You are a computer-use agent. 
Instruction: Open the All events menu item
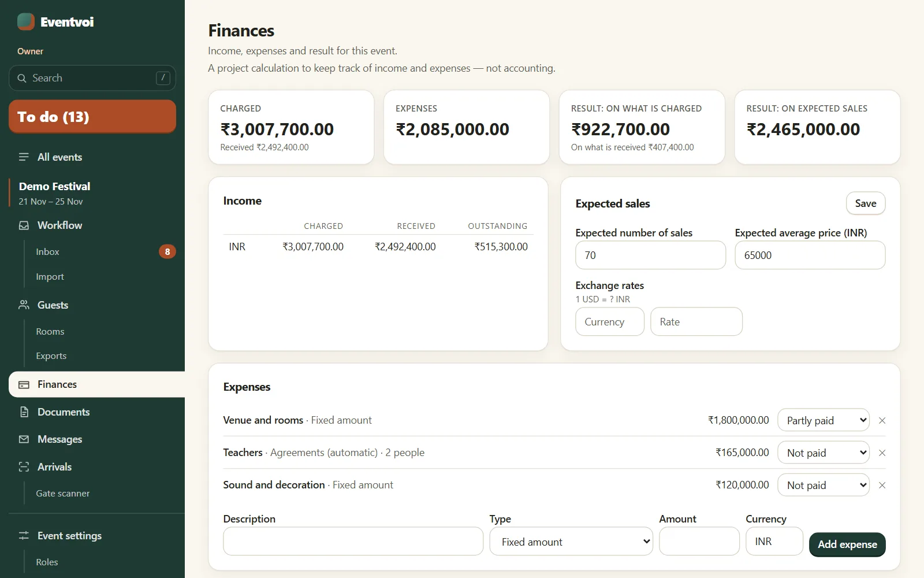tap(92, 157)
